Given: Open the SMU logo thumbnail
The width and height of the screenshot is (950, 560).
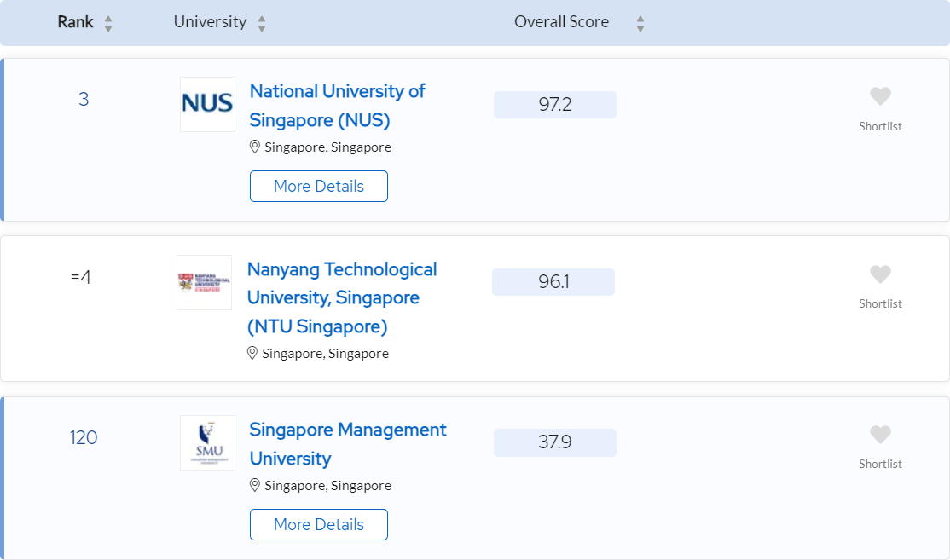Looking at the screenshot, I should coord(208,442).
